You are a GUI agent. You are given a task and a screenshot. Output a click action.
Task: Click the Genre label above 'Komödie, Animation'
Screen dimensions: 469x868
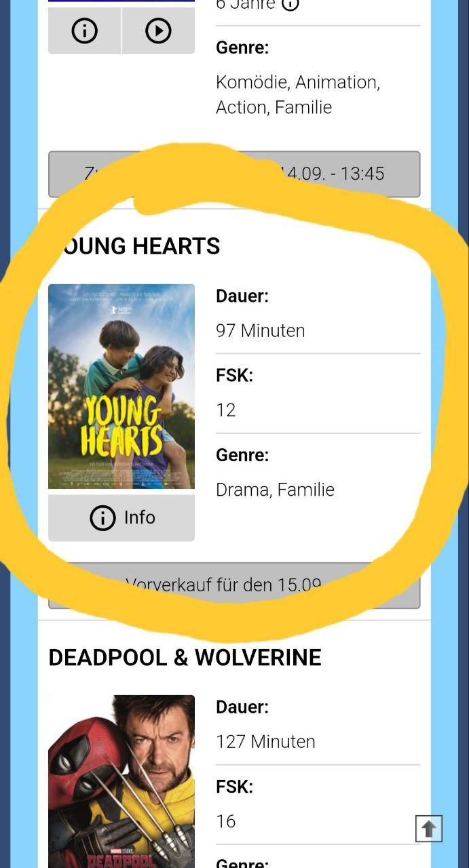[242, 47]
